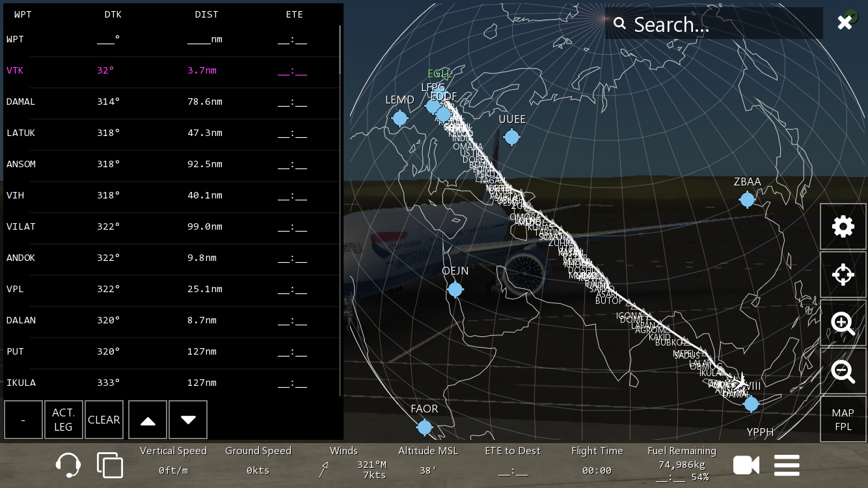
Task: Open the copy pages icon in the status bar
Action: point(110,465)
